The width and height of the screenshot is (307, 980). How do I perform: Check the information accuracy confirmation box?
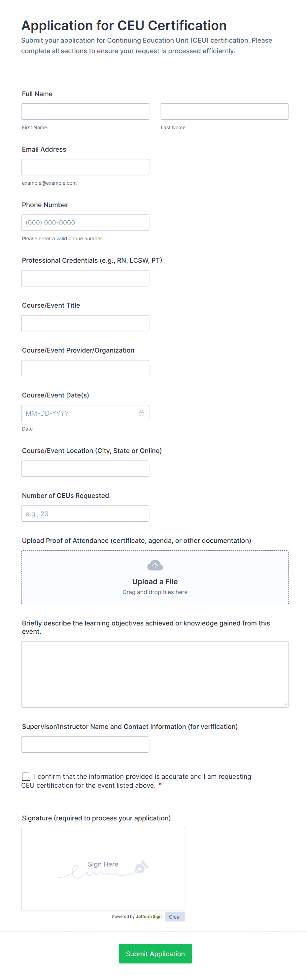click(x=26, y=776)
